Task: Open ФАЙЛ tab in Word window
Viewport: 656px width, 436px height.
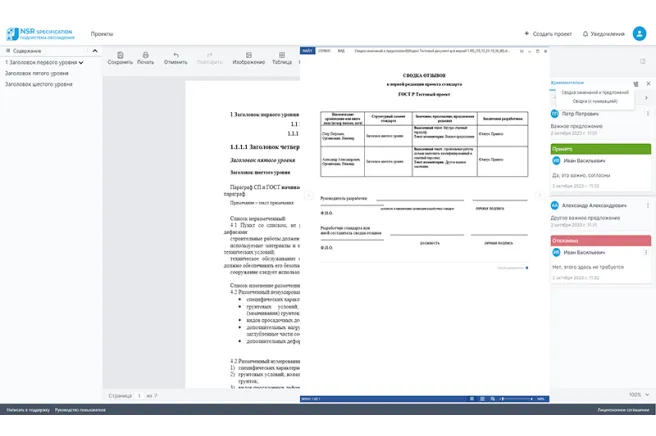Action: point(308,51)
